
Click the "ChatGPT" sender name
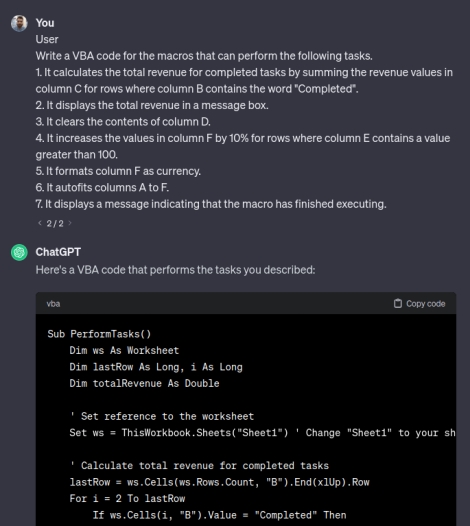pyautogui.click(x=58, y=252)
